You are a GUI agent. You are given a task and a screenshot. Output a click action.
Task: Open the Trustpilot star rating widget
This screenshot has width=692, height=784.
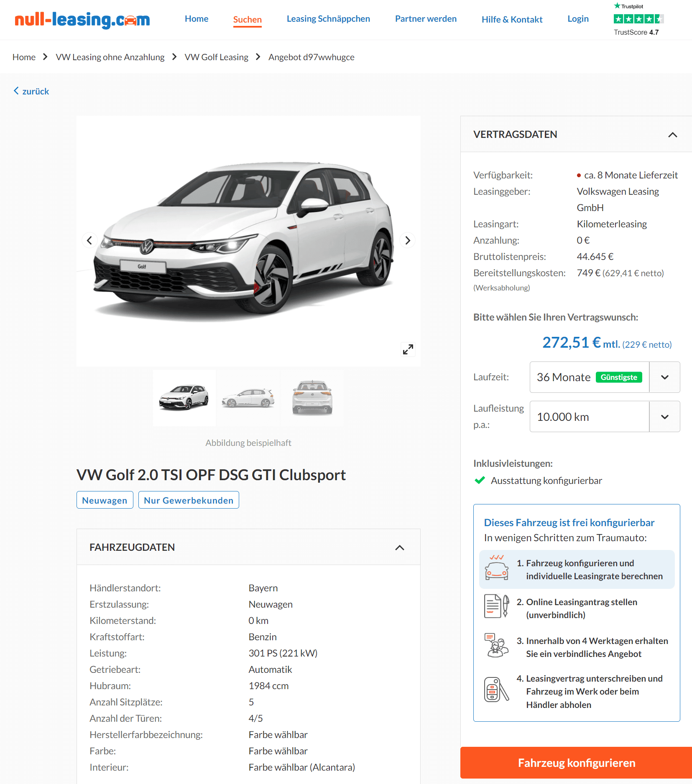[638, 19]
